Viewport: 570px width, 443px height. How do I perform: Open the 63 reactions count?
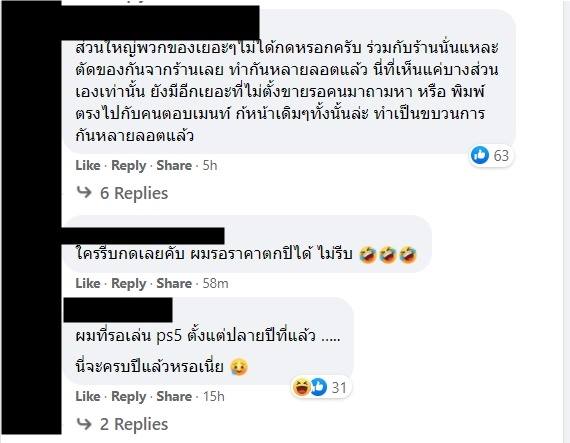[x=501, y=156]
